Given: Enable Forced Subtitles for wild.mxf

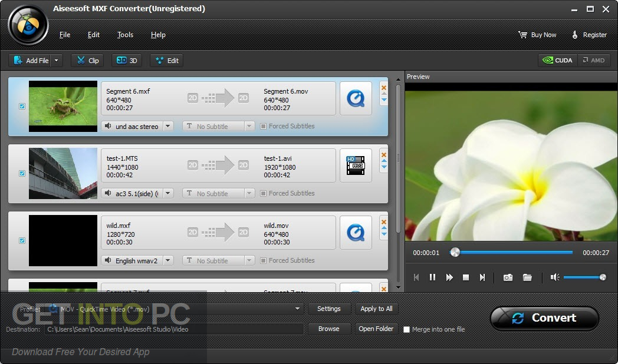Looking at the screenshot, I should (263, 260).
